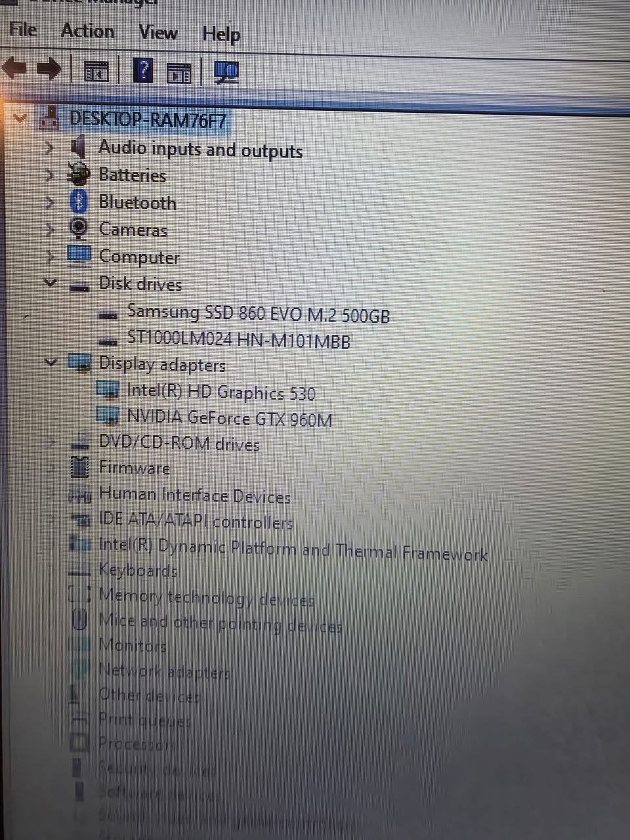Click the Display adapters label
This screenshot has height=840, width=630.
(162, 364)
